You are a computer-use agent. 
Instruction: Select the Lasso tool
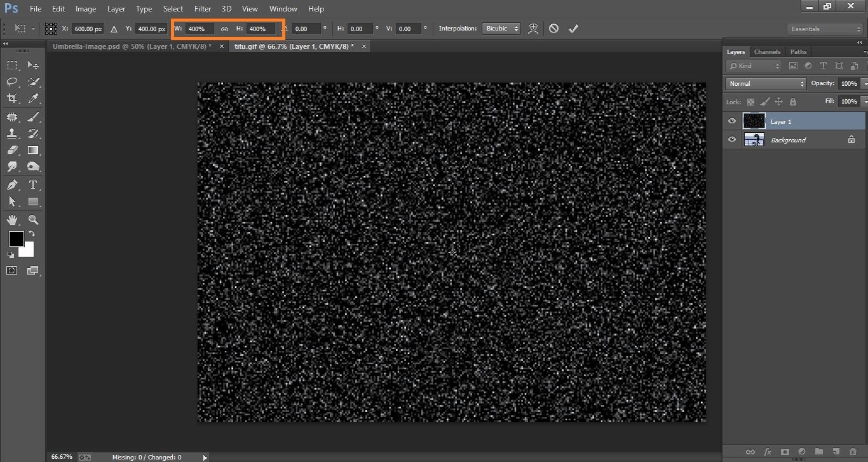(x=13, y=81)
